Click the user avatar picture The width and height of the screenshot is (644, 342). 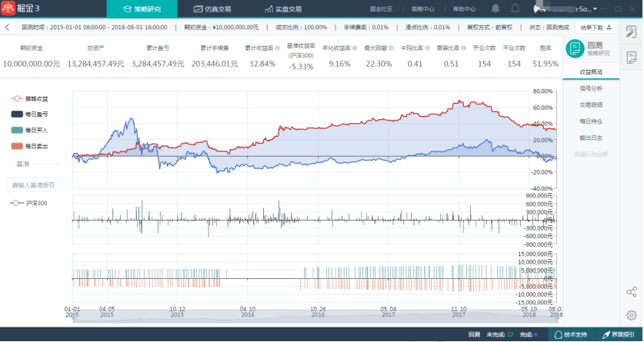[x=539, y=8]
